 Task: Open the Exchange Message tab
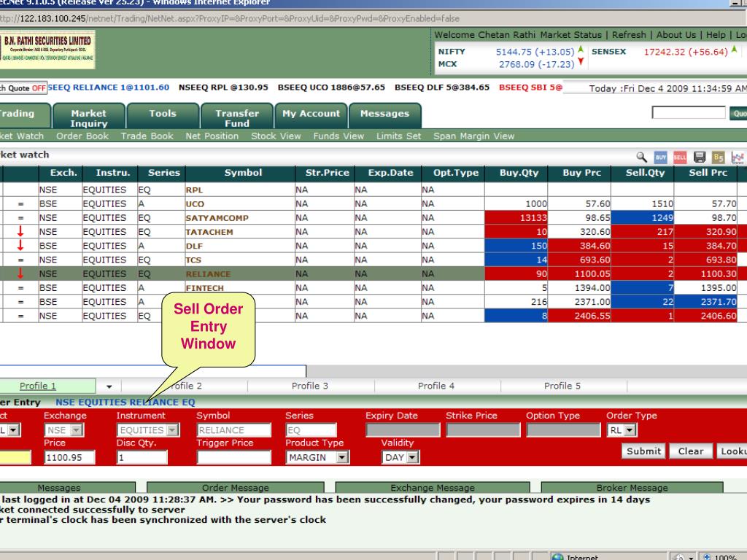click(433, 488)
